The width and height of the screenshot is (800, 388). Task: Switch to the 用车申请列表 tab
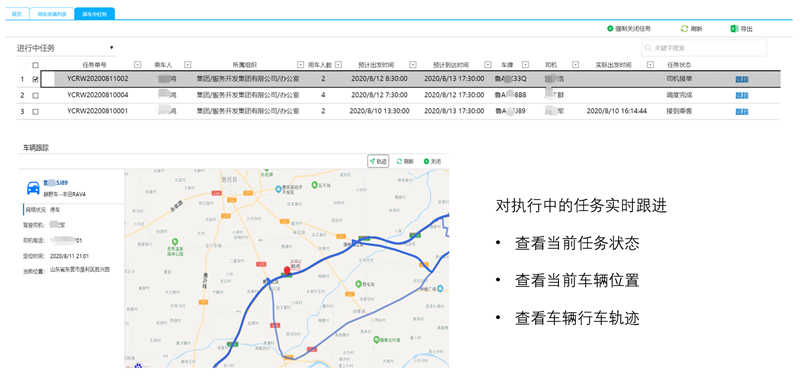(x=52, y=14)
